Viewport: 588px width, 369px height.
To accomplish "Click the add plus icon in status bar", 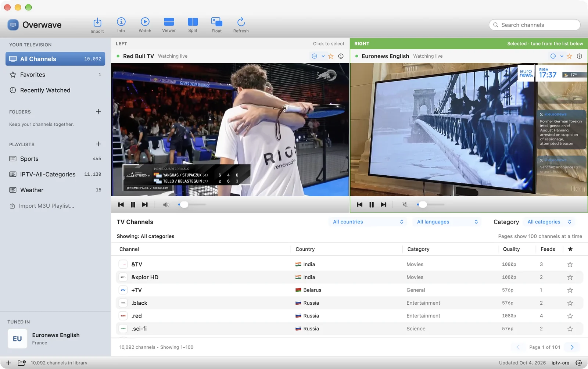I will pyautogui.click(x=8, y=363).
